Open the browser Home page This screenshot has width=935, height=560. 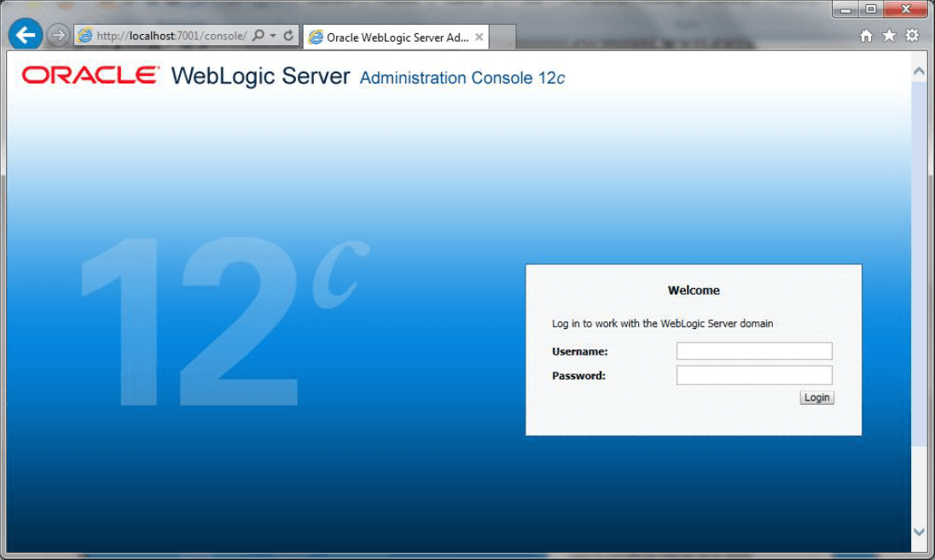click(865, 36)
